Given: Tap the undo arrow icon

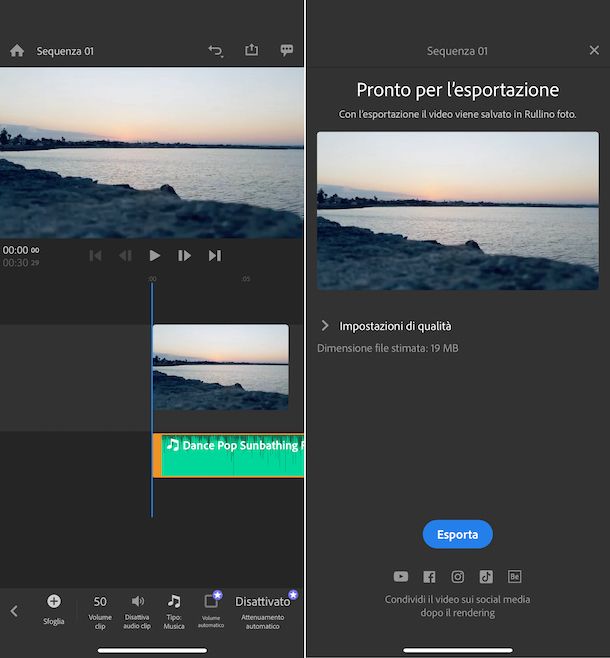Looking at the screenshot, I should 216,51.
